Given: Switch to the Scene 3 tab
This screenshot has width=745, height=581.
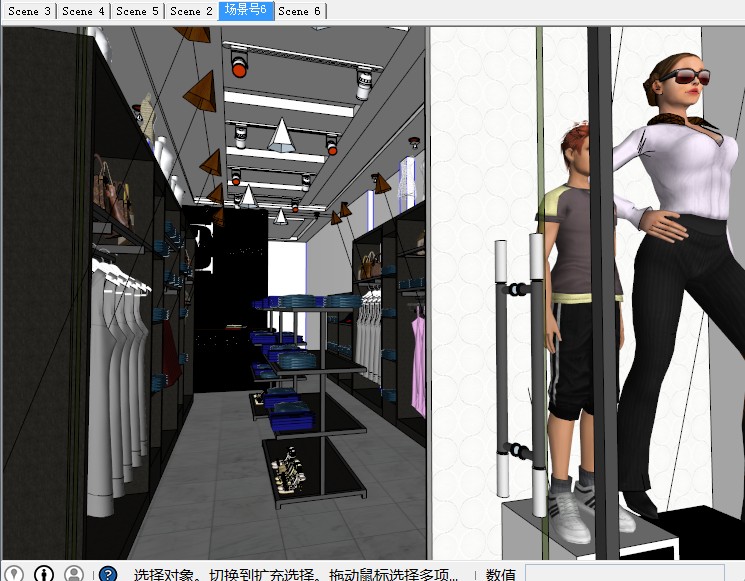Looking at the screenshot, I should click(29, 11).
